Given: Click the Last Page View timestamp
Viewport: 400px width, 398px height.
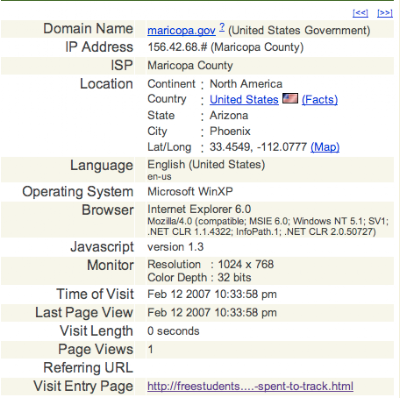Looking at the screenshot, I should point(212,313).
